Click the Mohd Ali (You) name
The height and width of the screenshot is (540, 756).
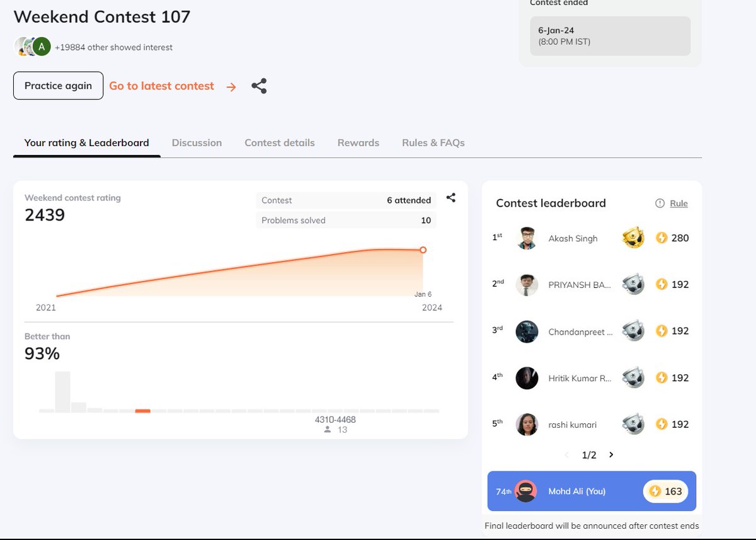pyautogui.click(x=577, y=491)
